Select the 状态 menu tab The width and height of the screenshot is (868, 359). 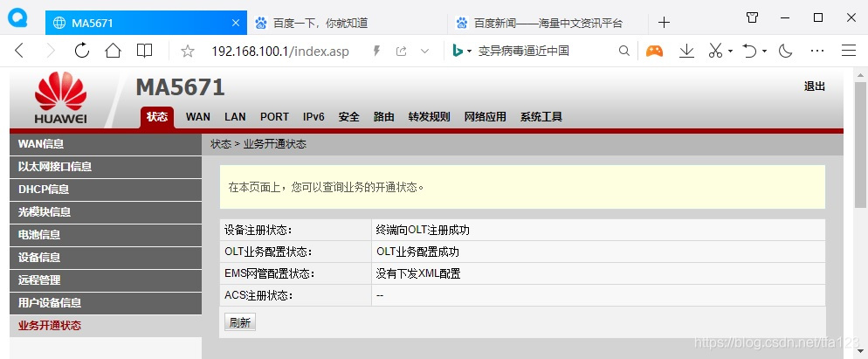[x=157, y=117]
